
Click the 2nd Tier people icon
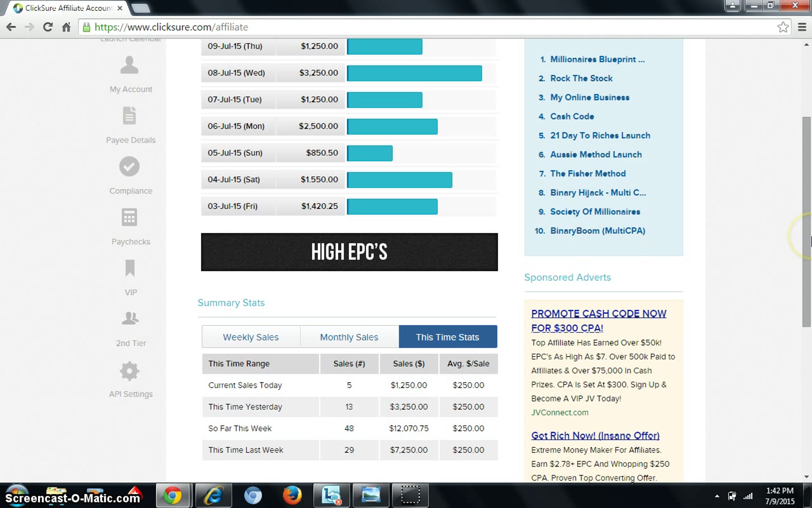coord(130,318)
